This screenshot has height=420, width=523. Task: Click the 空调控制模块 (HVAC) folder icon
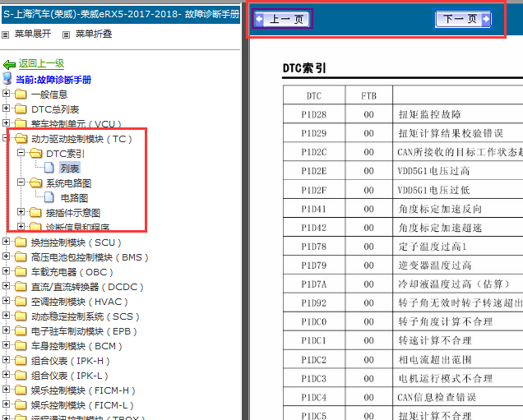(x=21, y=302)
